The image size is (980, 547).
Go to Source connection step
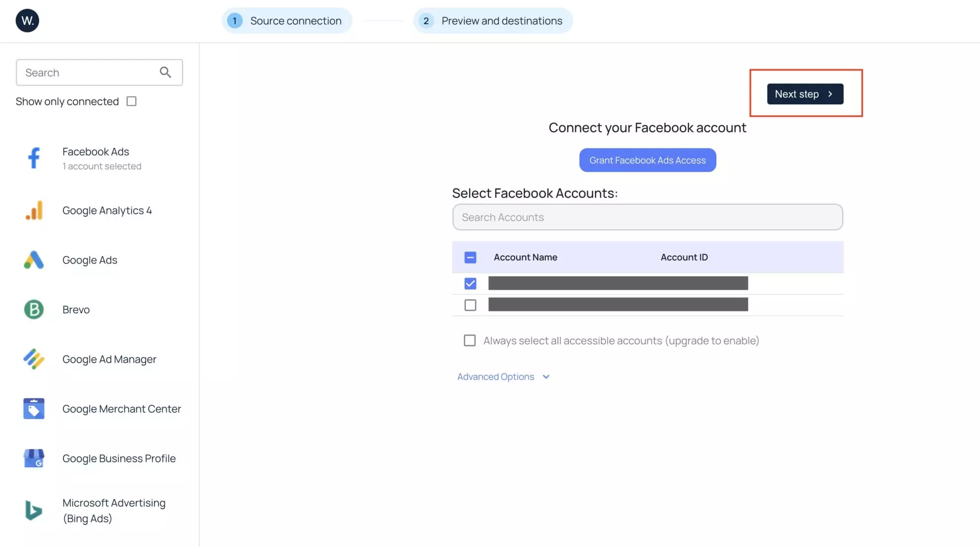287,21
